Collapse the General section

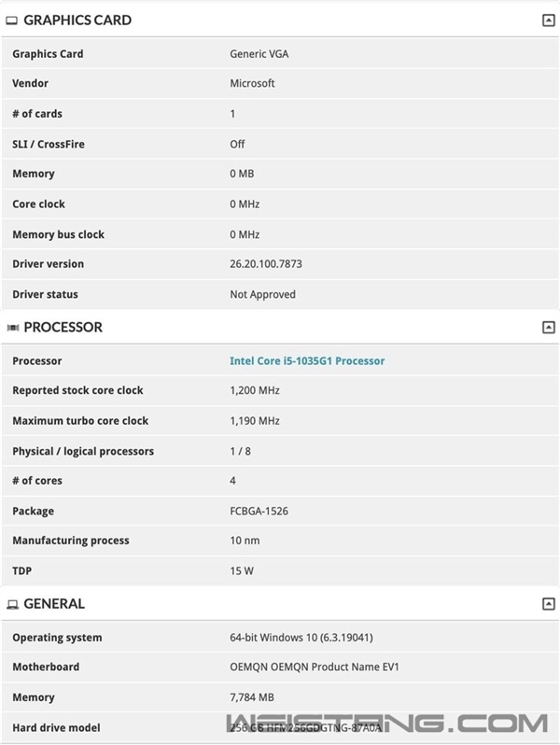[548, 604]
